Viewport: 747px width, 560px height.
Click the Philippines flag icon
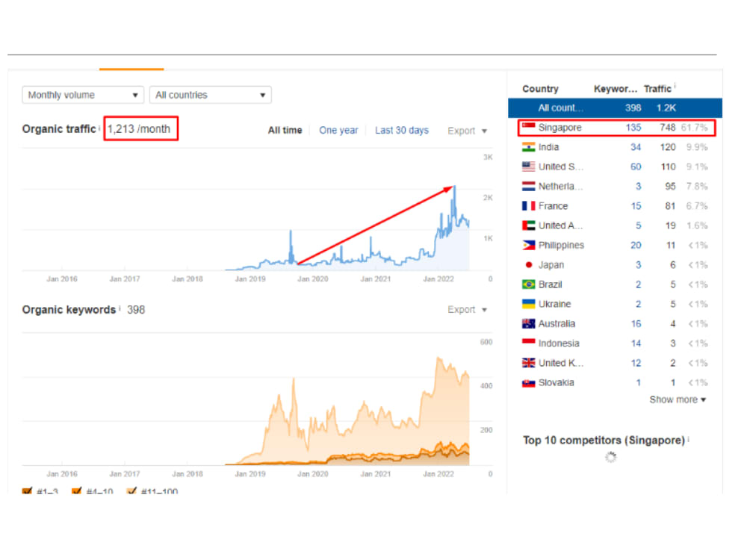[x=528, y=245]
